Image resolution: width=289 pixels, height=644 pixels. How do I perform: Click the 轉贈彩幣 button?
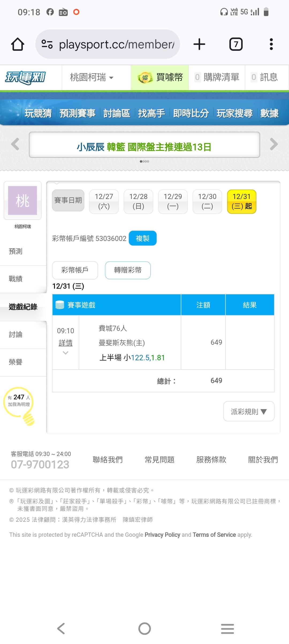[128, 270]
